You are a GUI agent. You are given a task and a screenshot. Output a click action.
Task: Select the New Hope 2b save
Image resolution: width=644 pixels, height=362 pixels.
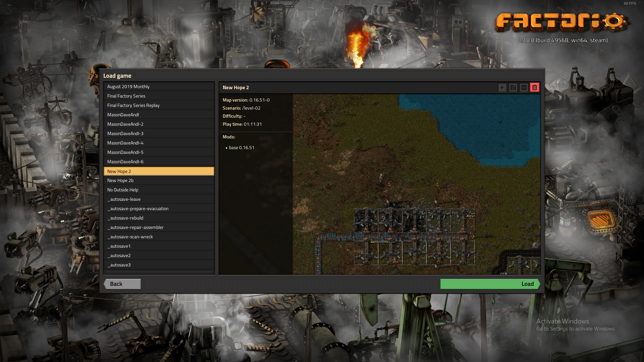(159, 180)
